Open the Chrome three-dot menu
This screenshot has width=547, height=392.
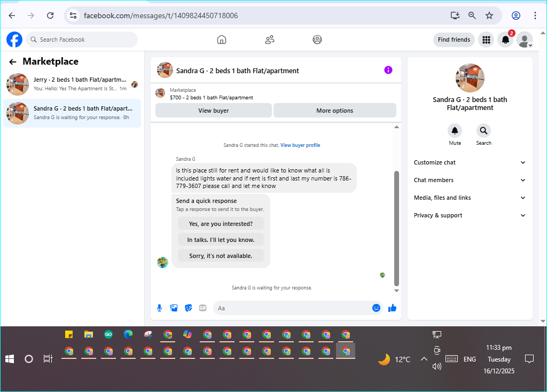coord(535,15)
